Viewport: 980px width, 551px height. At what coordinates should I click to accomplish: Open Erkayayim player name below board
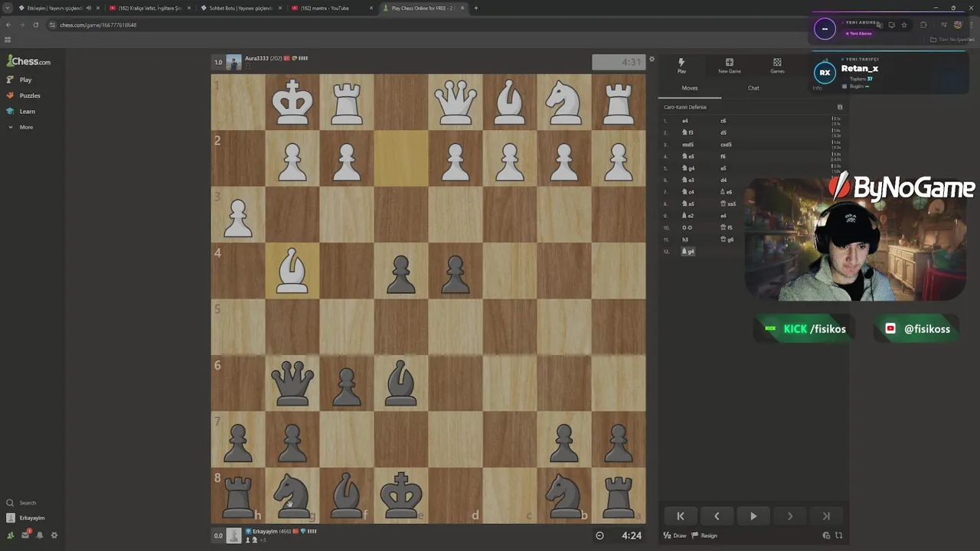tap(265, 531)
